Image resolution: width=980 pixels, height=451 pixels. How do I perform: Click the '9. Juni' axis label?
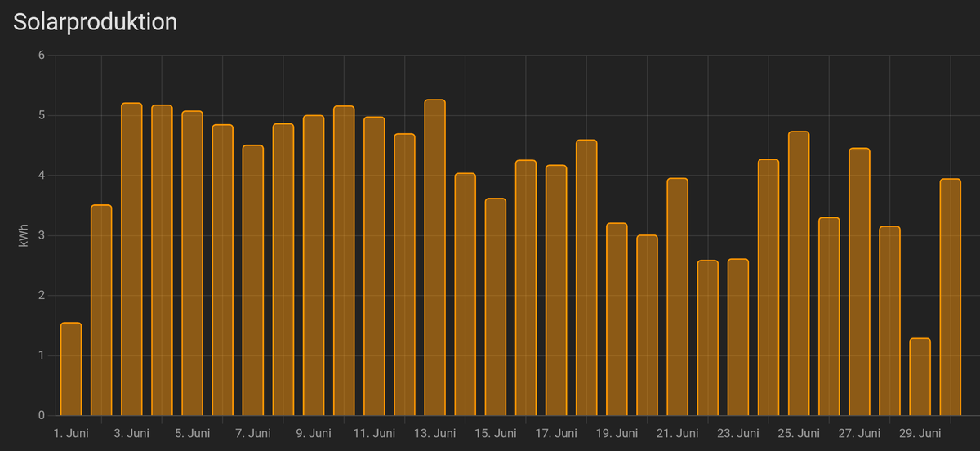(x=314, y=433)
